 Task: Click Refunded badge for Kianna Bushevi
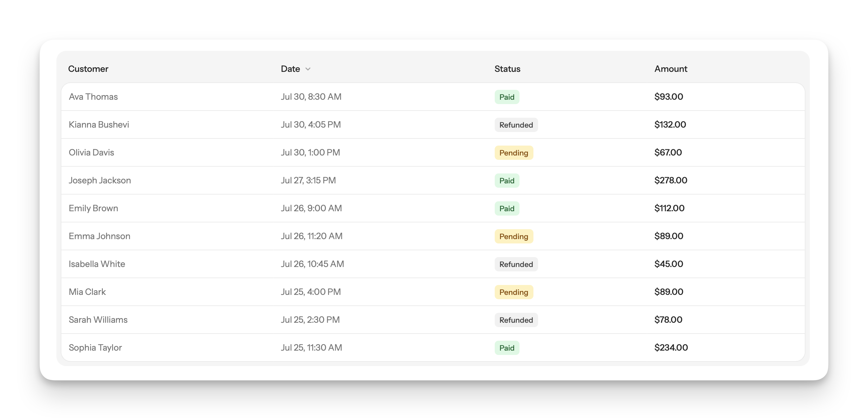pos(516,125)
